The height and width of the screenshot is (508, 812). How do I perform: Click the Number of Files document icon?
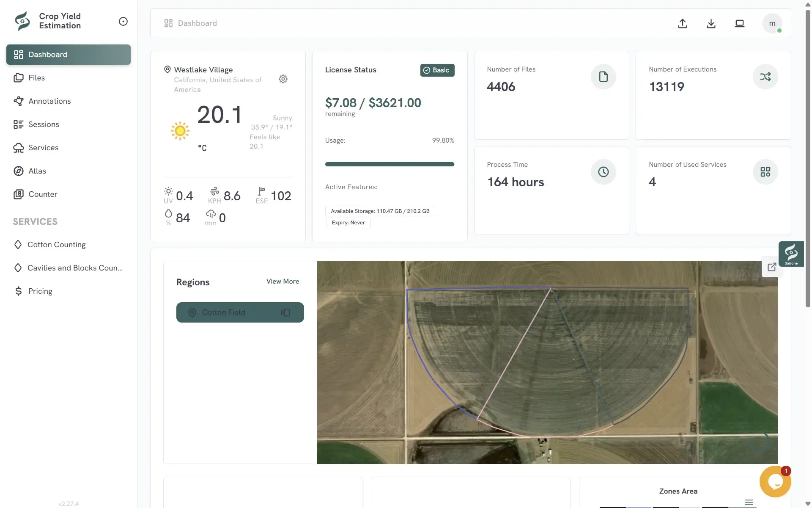point(604,77)
